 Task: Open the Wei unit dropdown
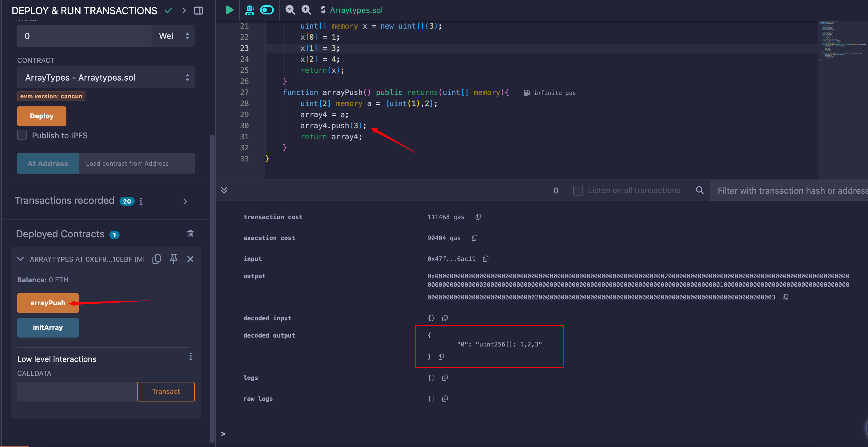point(173,36)
